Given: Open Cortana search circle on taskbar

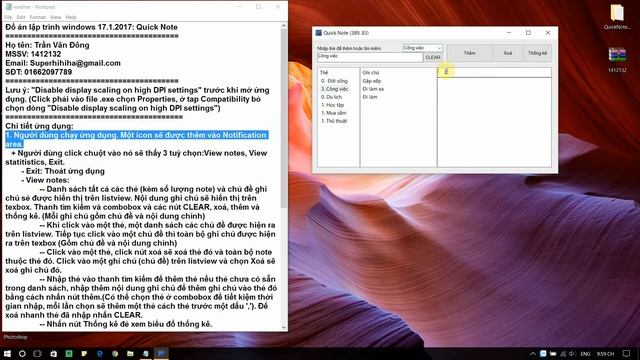Looking at the screenshot, I should coord(22,353).
